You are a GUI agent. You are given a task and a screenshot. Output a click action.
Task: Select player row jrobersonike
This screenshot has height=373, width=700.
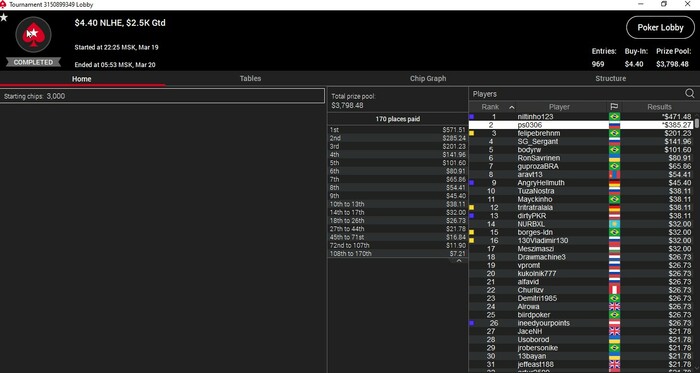tap(582, 348)
